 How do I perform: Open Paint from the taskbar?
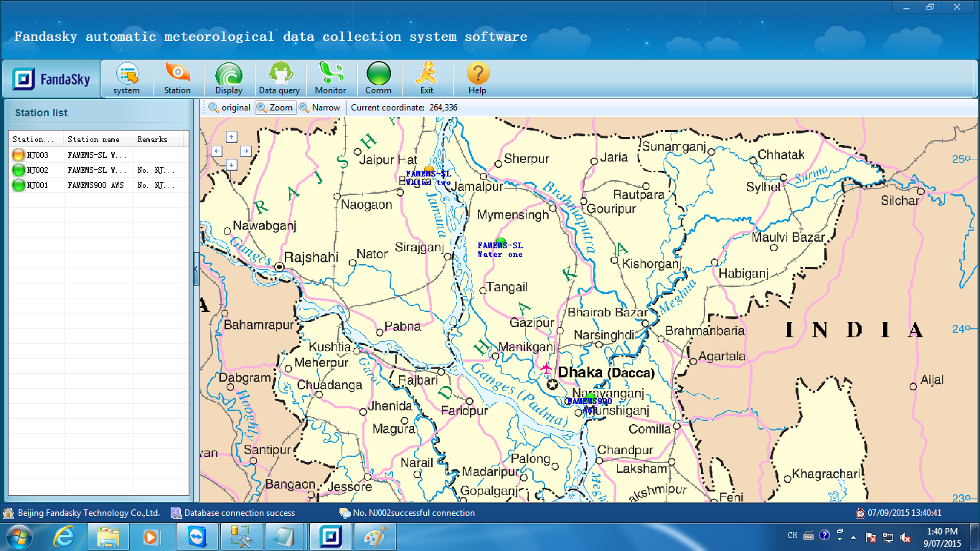[x=374, y=536]
